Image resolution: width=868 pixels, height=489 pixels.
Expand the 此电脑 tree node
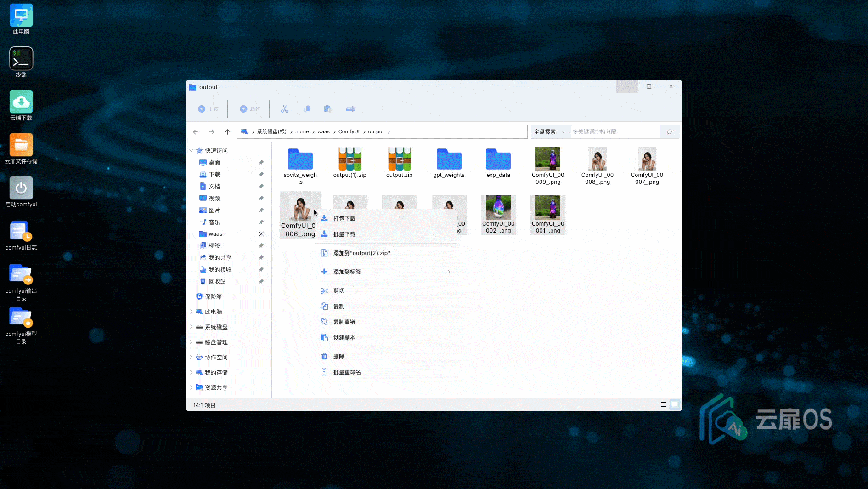click(x=191, y=312)
